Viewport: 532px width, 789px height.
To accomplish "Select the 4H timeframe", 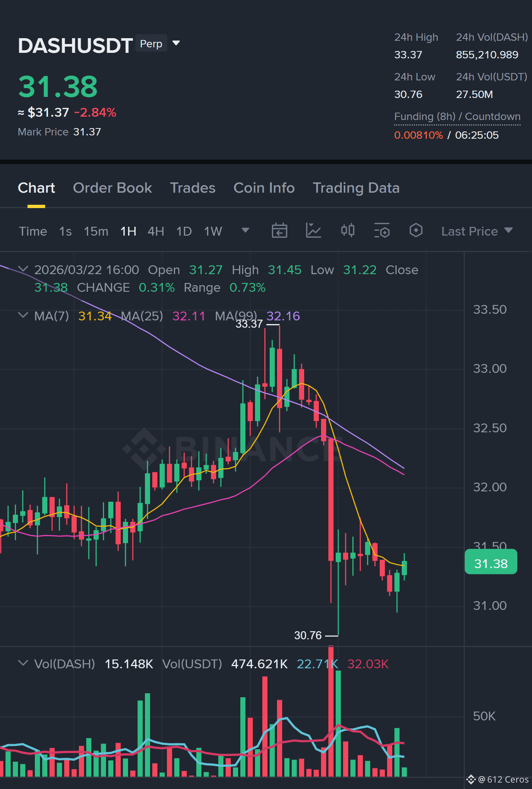I will pos(156,231).
